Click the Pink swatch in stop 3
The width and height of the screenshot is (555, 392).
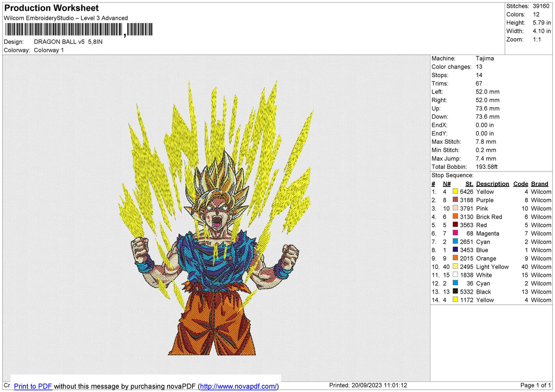[456, 208]
